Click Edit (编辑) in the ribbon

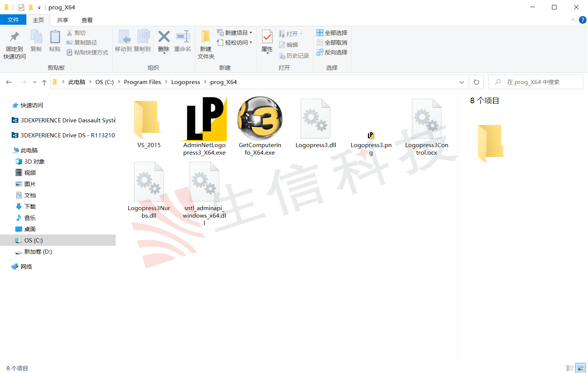tap(288, 45)
